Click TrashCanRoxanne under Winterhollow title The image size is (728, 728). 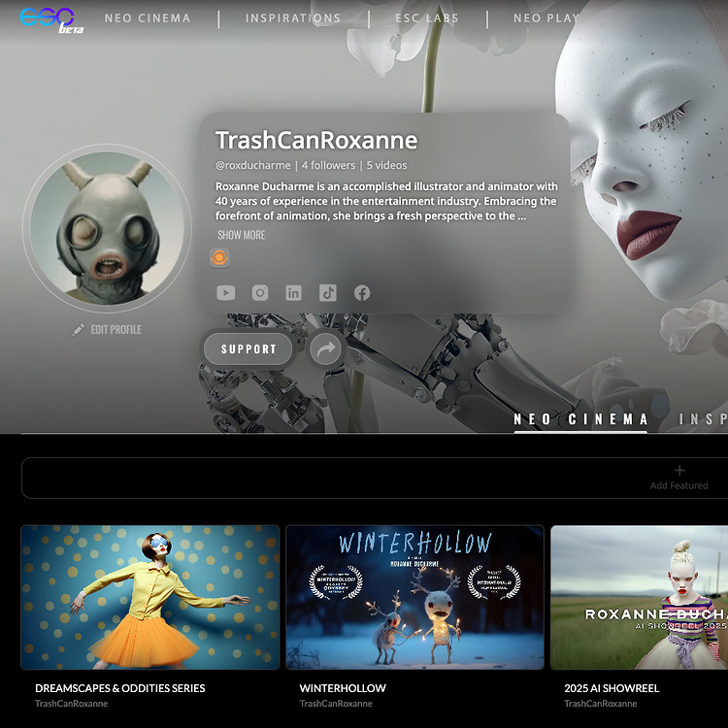click(336, 704)
